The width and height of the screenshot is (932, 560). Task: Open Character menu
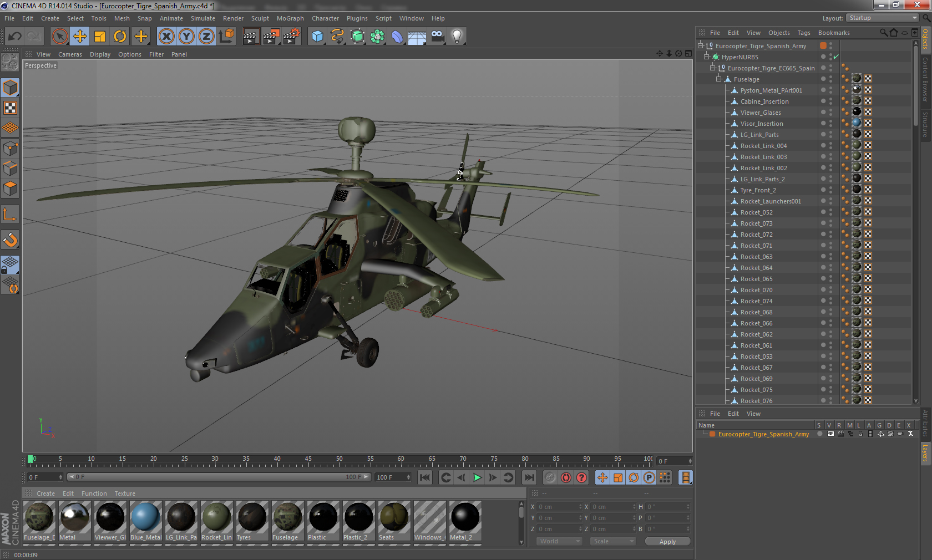[325, 18]
